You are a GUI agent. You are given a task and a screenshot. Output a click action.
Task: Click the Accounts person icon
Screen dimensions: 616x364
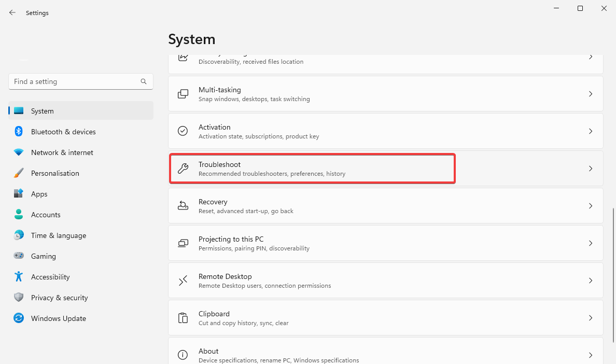tap(19, 214)
